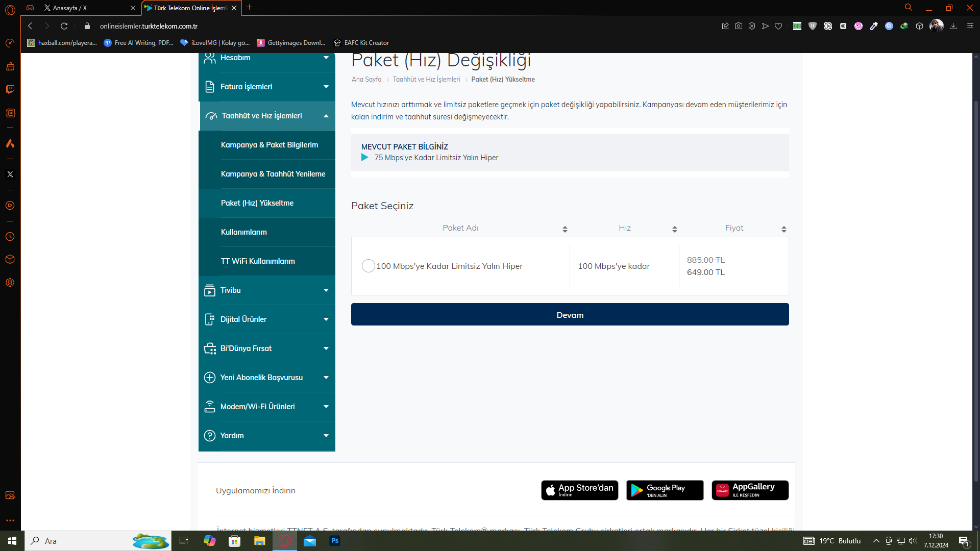Follow the Ana Sayfa breadcrumb link
The width and height of the screenshot is (980, 551).
click(366, 80)
